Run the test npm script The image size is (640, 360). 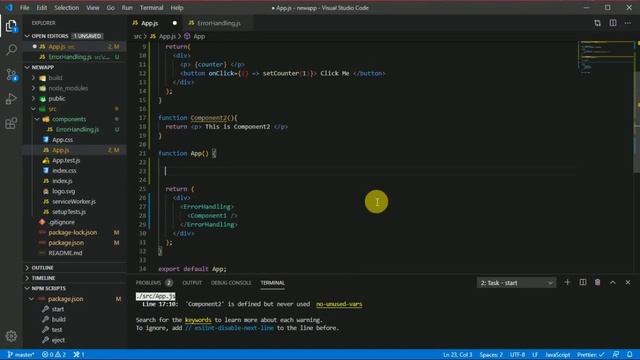57,329
